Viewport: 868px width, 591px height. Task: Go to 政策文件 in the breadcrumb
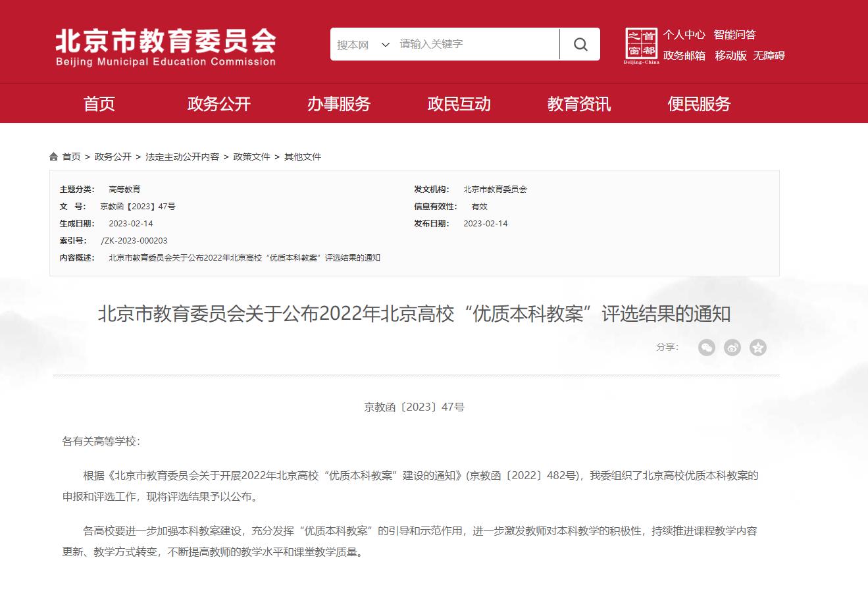click(x=252, y=157)
